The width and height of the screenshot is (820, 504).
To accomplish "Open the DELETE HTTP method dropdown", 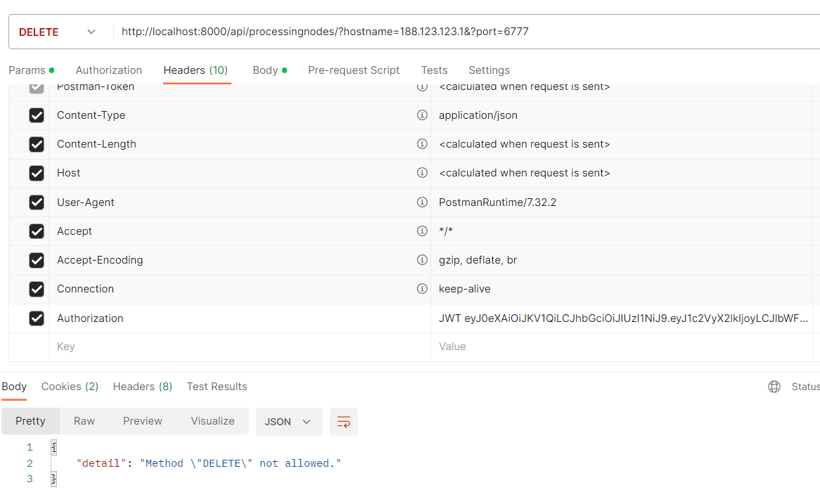I will pos(58,32).
